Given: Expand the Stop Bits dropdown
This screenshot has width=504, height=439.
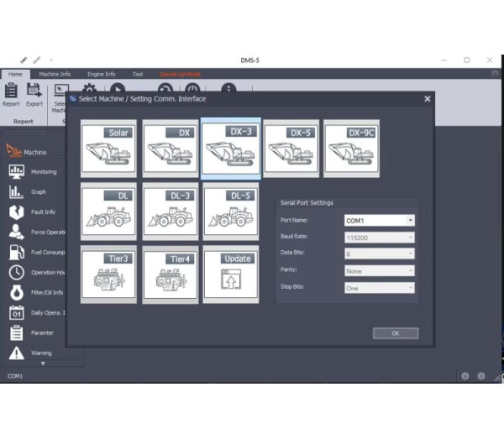Looking at the screenshot, I should 380,288.
